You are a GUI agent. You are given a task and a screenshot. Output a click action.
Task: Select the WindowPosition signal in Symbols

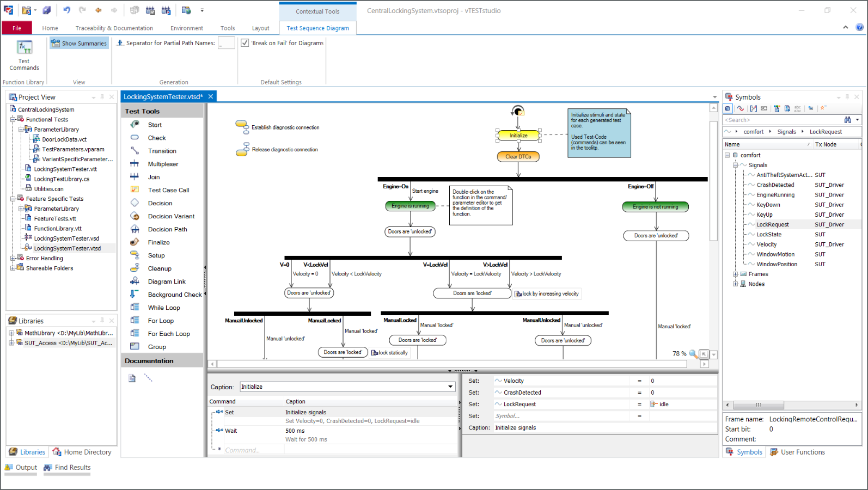pyautogui.click(x=777, y=264)
